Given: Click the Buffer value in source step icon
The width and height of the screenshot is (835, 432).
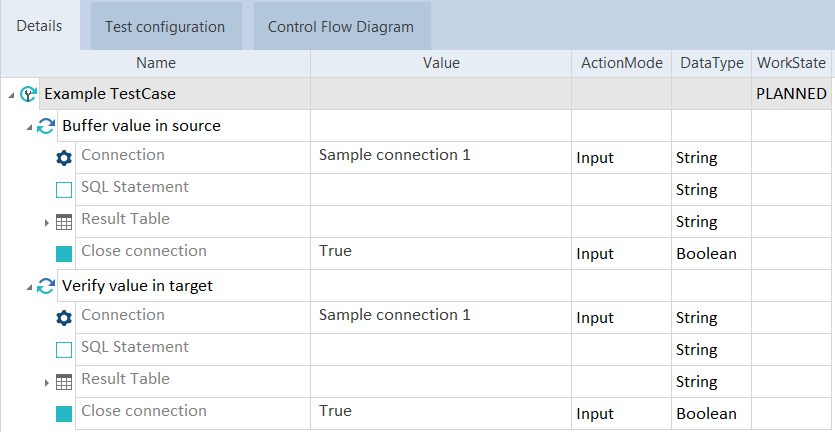Looking at the screenshot, I should tap(46, 126).
